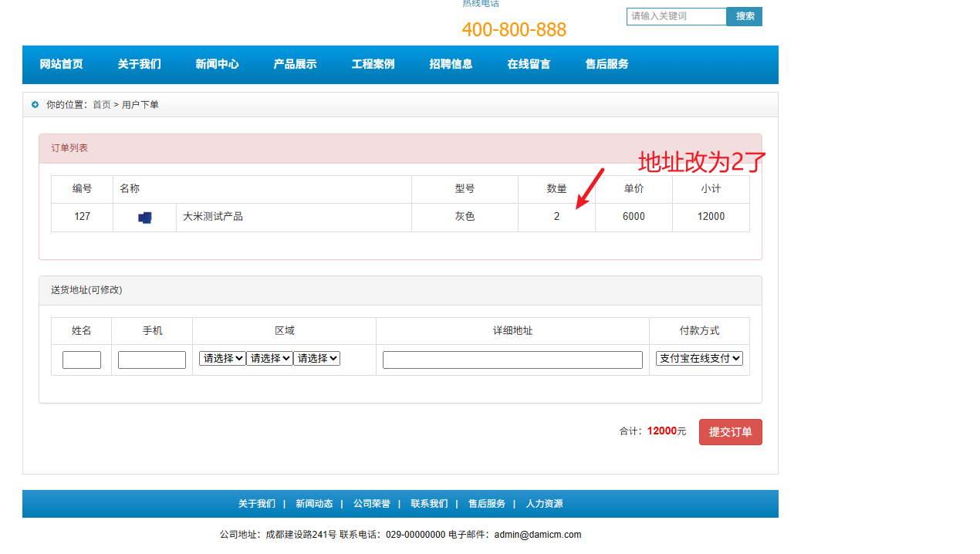Click the product thumbnail image
Screen dimensions: 980x554
145,218
